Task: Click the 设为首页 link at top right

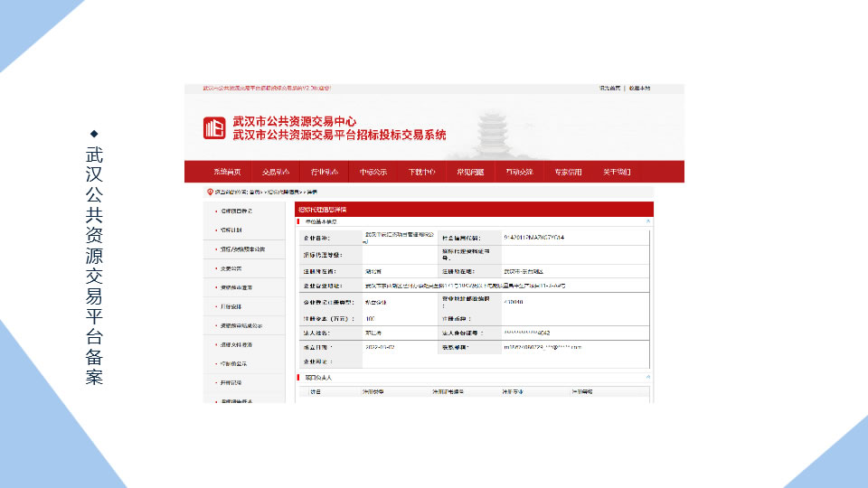Action: (x=609, y=89)
